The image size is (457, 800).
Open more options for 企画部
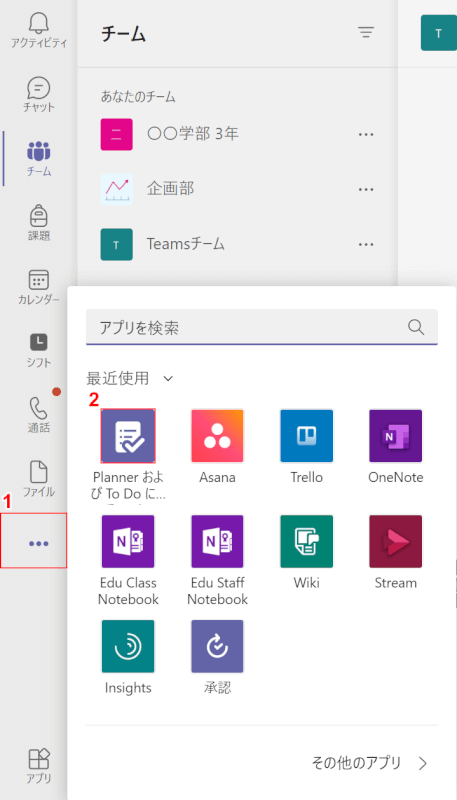click(366, 189)
